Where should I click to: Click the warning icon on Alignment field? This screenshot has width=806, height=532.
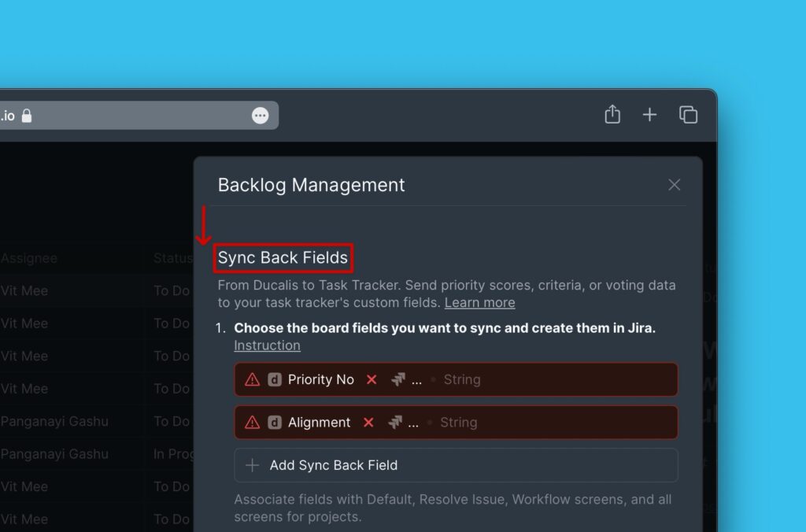[x=251, y=423]
